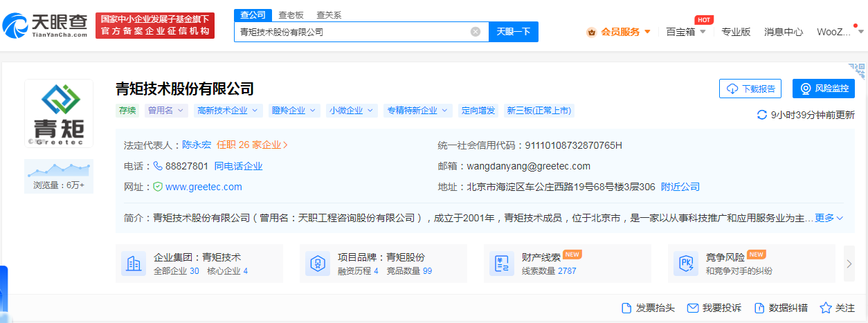Switch to 查公司 search tab

point(253,15)
